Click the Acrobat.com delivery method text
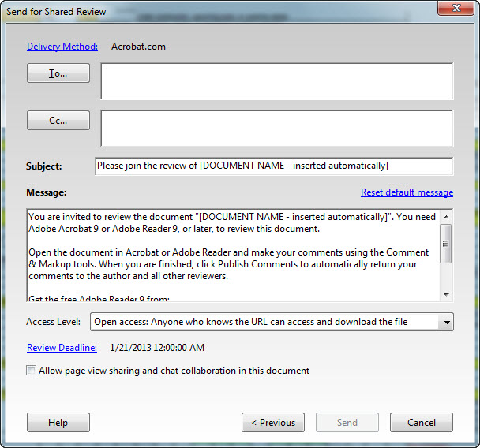480x448 pixels. [x=138, y=47]
